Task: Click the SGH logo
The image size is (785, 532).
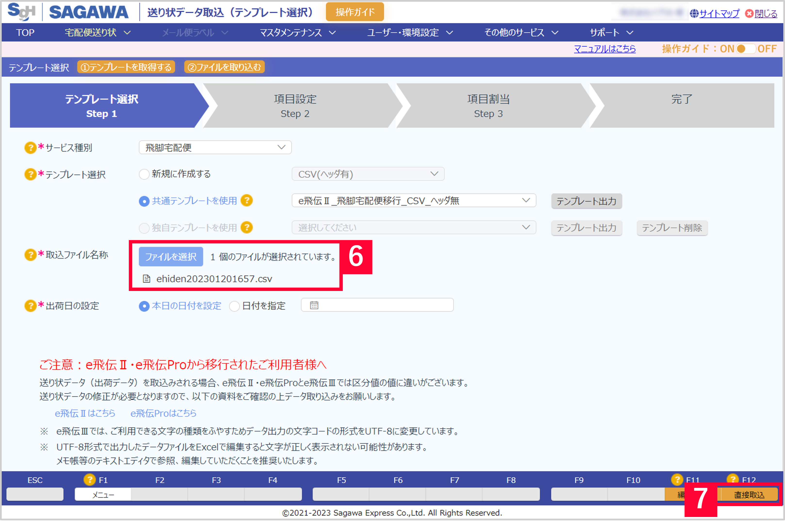Action: click(x=21, y=12)
